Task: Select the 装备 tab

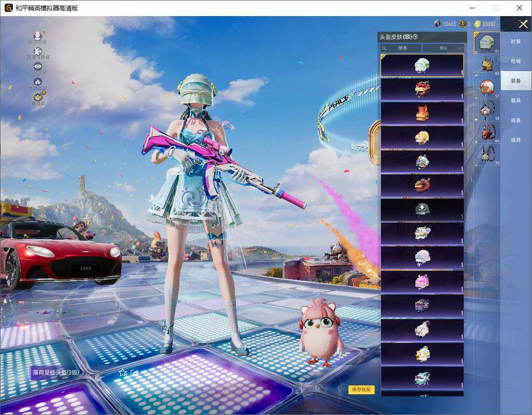Action: tap(516, 81)
